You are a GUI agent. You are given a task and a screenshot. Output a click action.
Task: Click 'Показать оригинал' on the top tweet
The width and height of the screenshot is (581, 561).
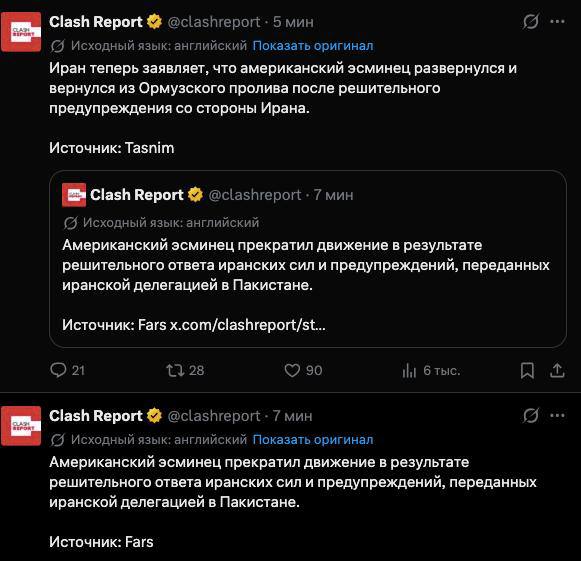tap(313, 46)
